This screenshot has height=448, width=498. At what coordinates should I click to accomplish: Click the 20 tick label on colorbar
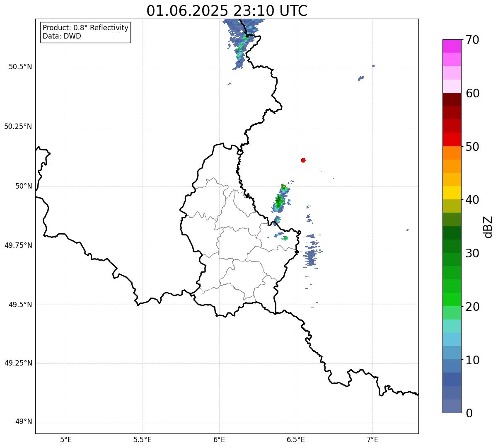pos(472,307)
